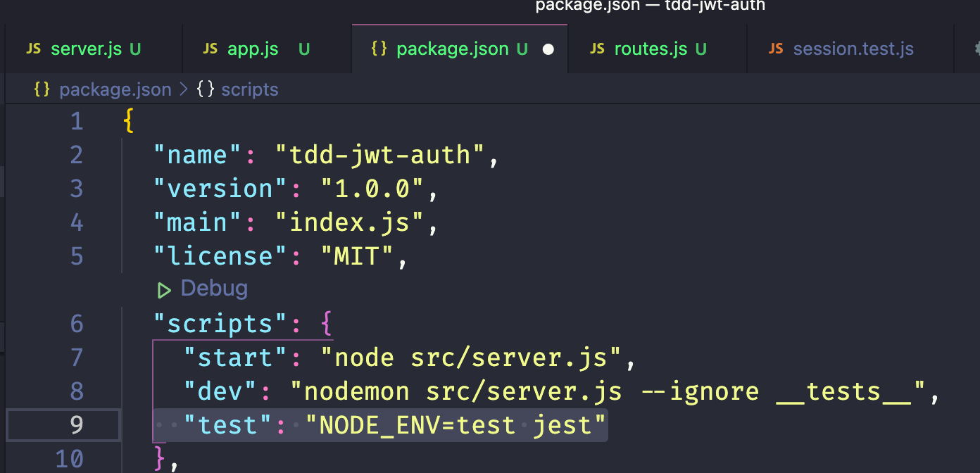
Task: Click the Debug play triangle icon
Action: click(x=165, y=289)
